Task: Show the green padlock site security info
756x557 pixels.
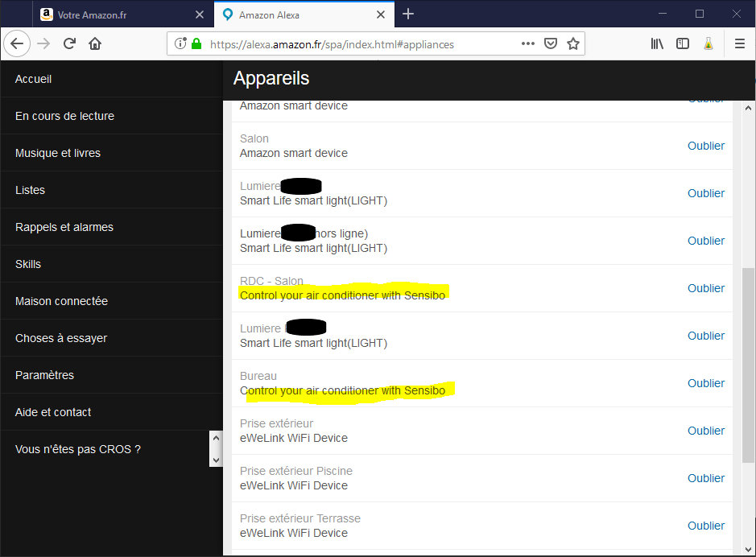Action: pyautogui.click(x=196, y=44)
